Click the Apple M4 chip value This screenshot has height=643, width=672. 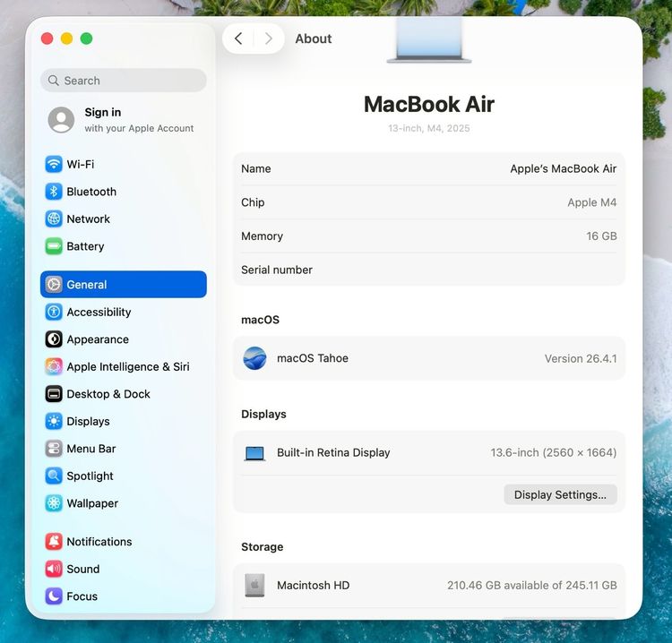coord(592,202)
